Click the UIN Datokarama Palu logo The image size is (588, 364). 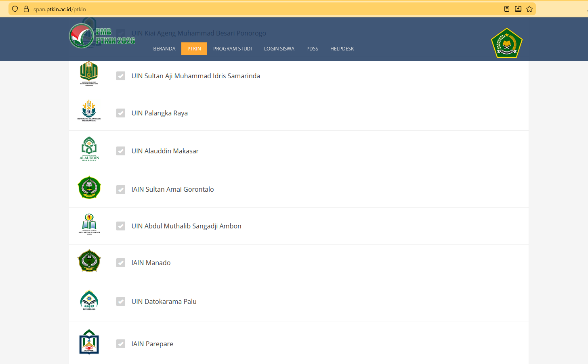click(x=89, y=300)
